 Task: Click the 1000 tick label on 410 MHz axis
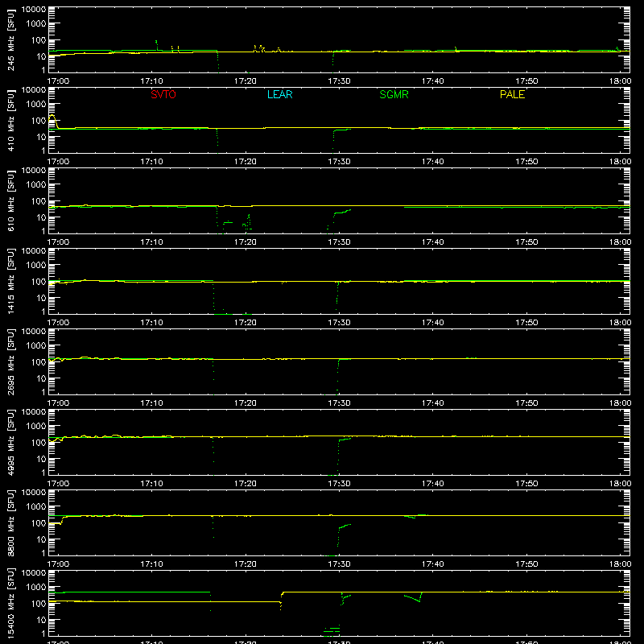(x=36, y=105)
